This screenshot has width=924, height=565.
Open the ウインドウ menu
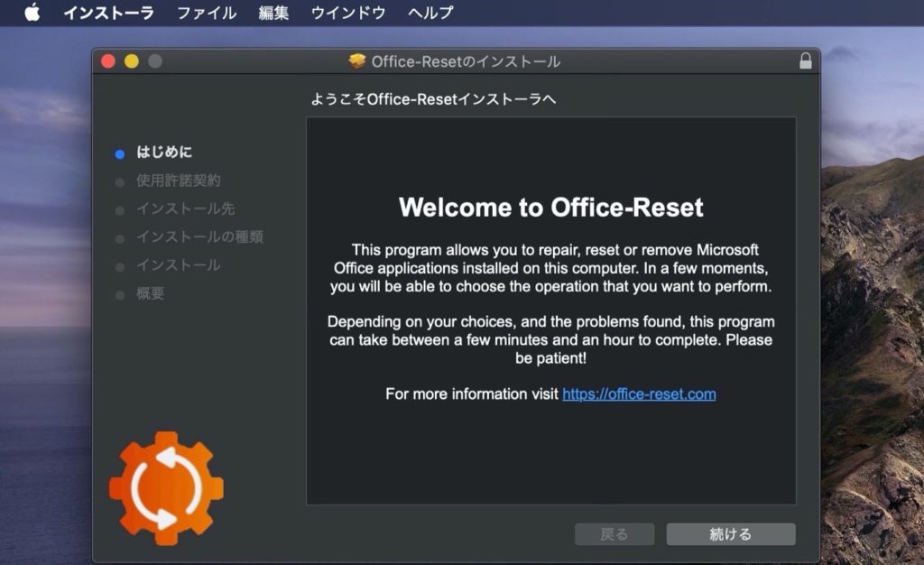[347, 13]
